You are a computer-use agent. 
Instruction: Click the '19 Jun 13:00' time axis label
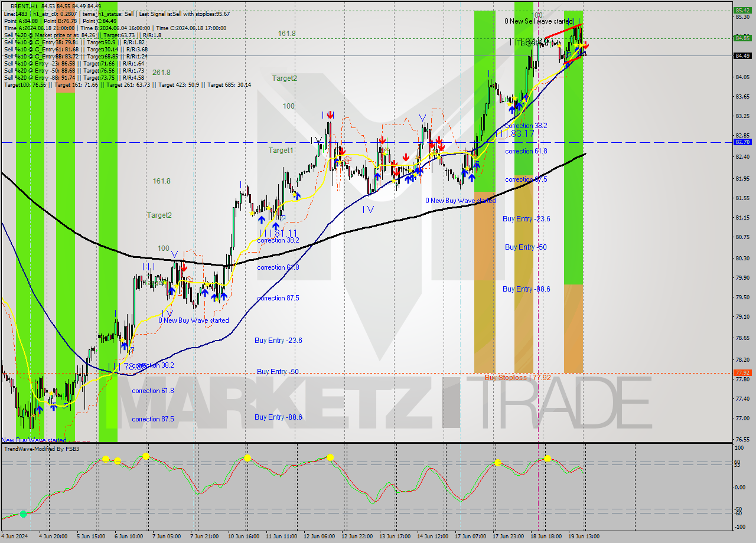pyautogui.click(x=584, y=537)
